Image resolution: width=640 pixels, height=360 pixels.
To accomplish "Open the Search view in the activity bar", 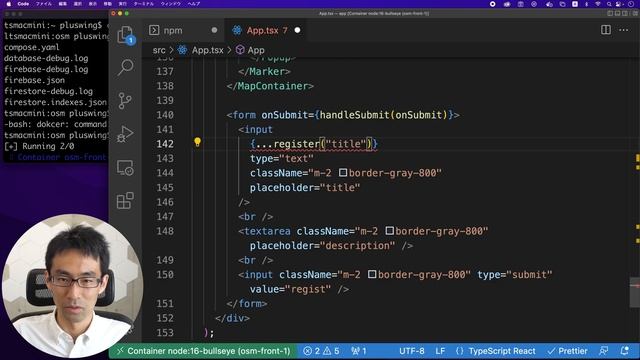I will pyautogui.click(x=125, y=67).
